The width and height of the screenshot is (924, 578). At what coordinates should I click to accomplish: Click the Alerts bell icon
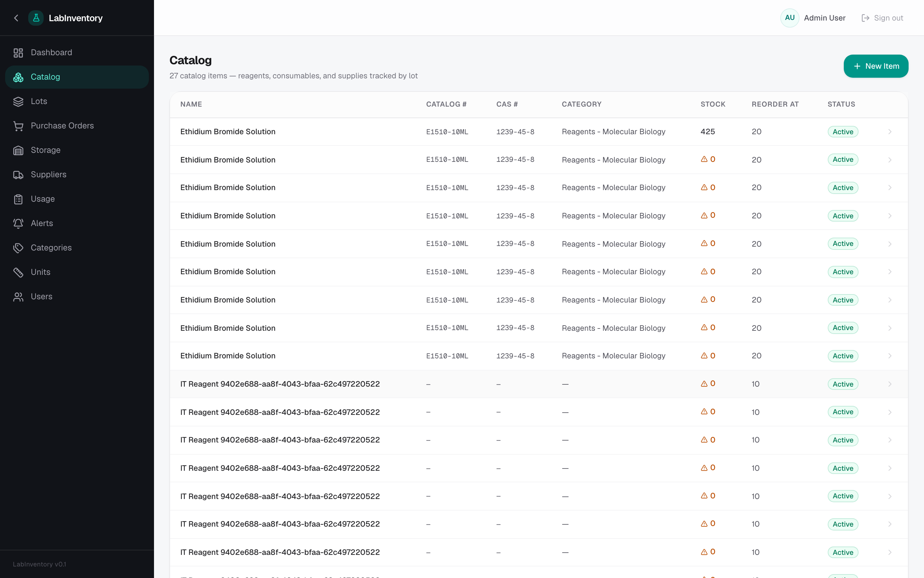(x=18, y=223)
